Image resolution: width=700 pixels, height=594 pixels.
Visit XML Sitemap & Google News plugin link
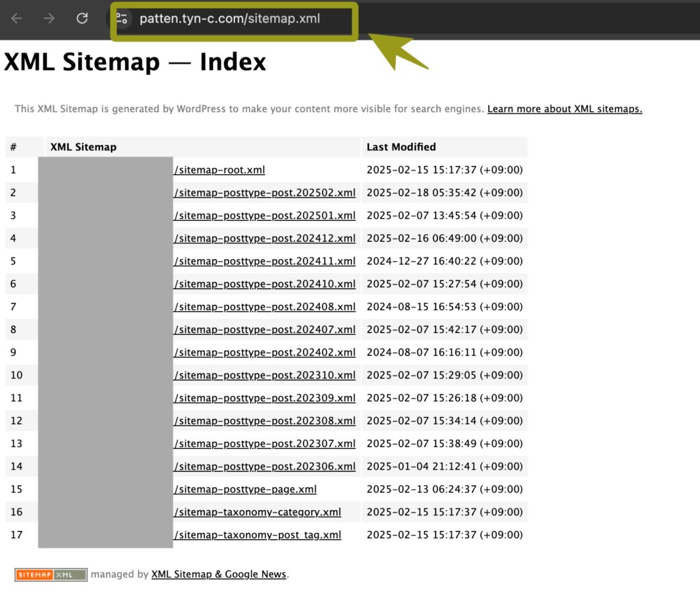pos(218,574)
